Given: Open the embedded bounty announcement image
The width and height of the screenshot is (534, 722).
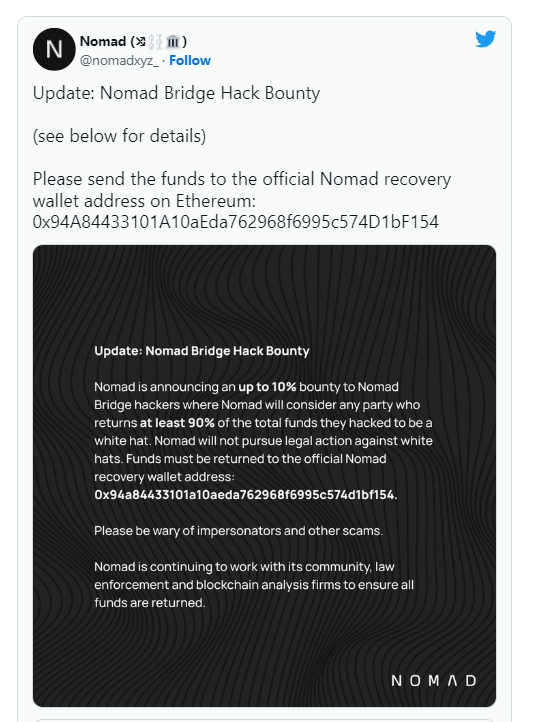Looking at the screenshot, I should [264, 476].
